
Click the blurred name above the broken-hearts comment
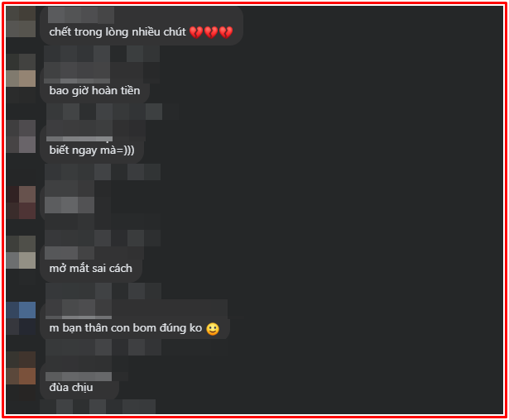tap(81, 15)
